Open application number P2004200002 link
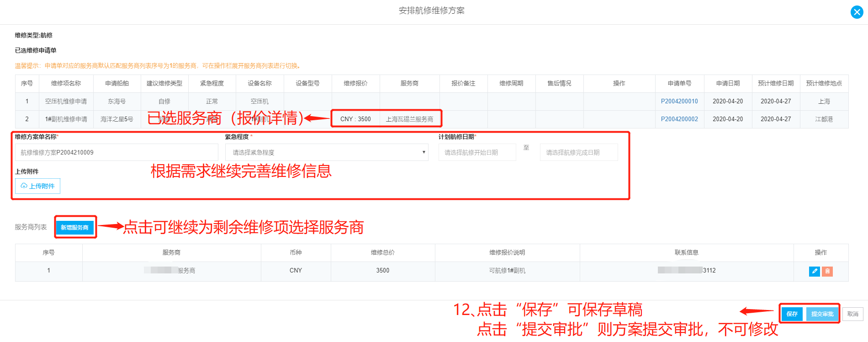The height and width of the screenshot is (342, 868). point(679,119)
